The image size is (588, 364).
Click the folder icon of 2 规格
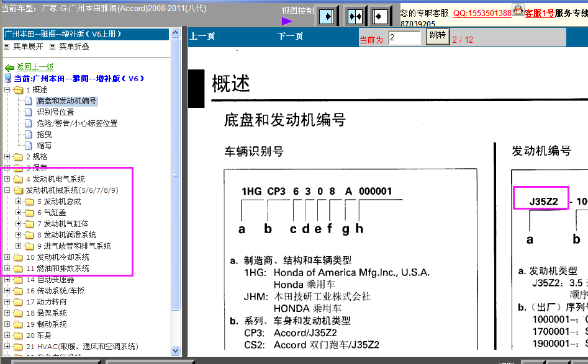click(x=19, y=157)
